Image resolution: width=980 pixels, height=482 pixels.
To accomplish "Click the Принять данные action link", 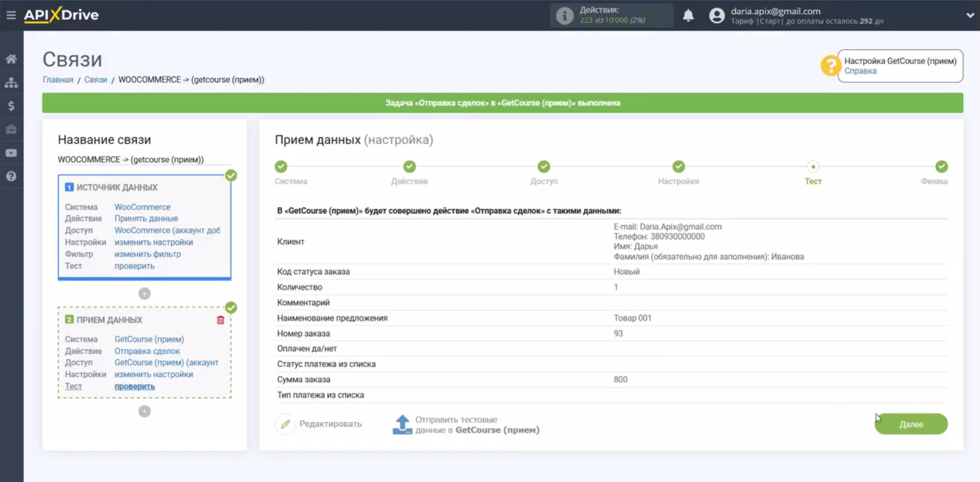I will pos(146,218).
